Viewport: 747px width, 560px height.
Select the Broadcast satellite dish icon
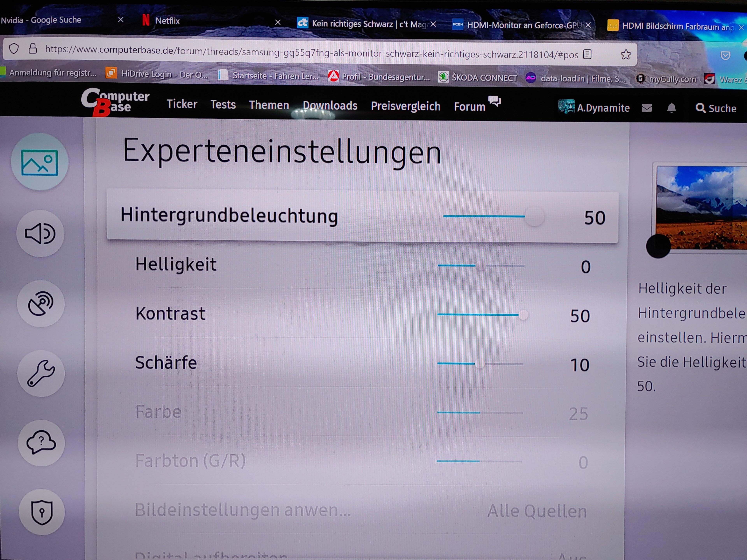(40, 304)
